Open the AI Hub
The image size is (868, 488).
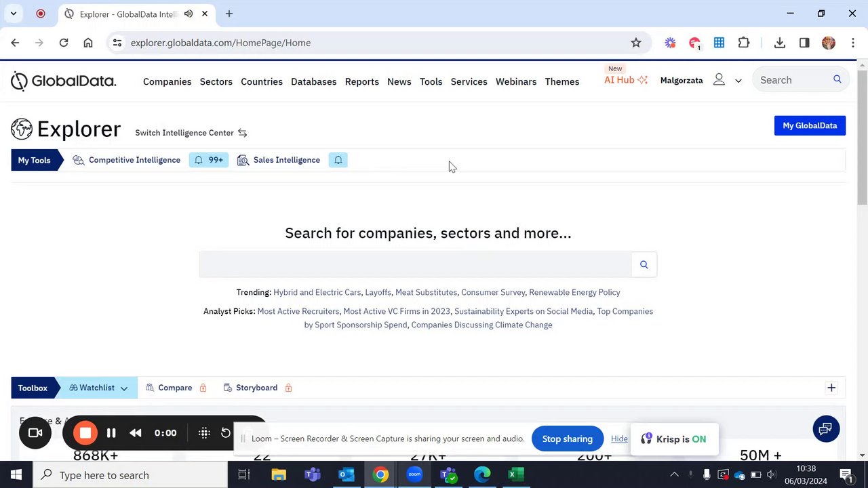(x=626, y=80)
